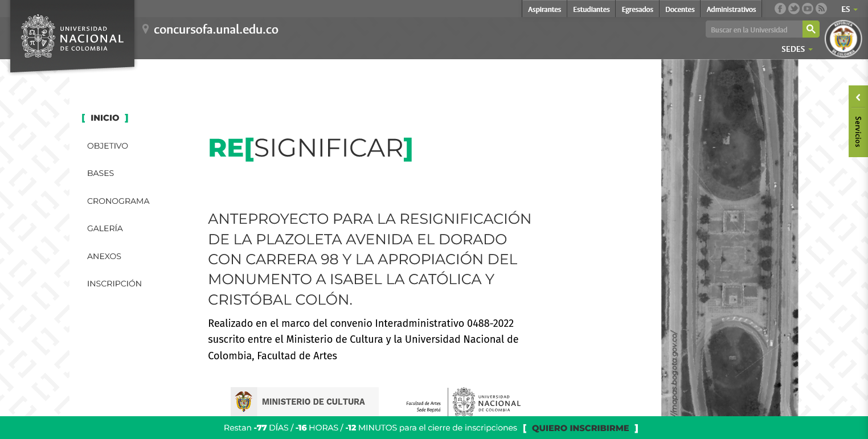Go to the CRONOGRAMA section link

[x=118, y=200]
